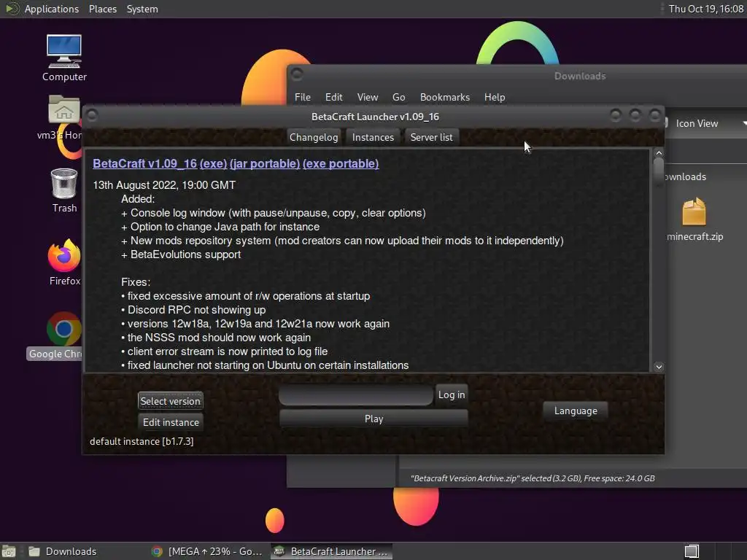Click the Language button
The image size is (747, 560).
tap(576, 411)
